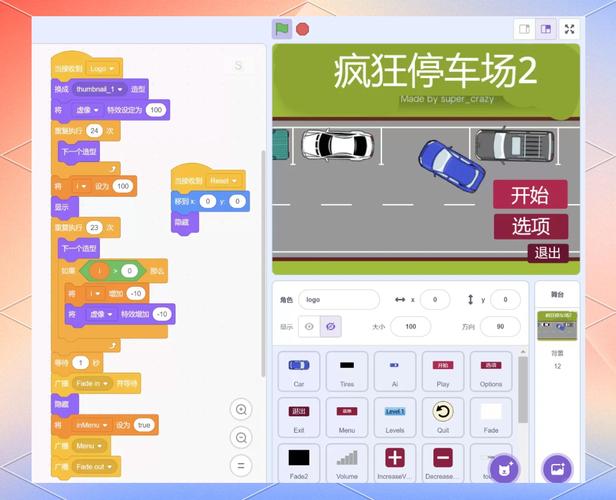Edit the sprite x position field
Image resolution: width=616 pixels, height=500 pixels.
(435, 300)
